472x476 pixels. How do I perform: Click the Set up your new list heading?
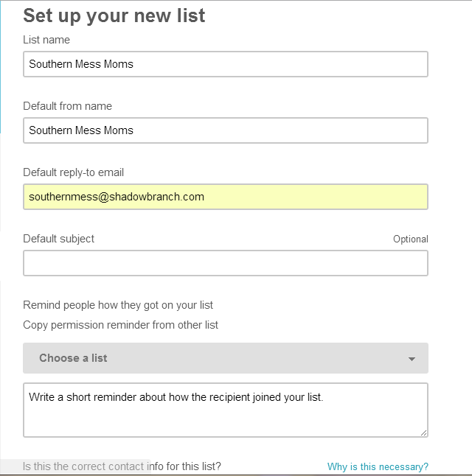pos(114,15)
